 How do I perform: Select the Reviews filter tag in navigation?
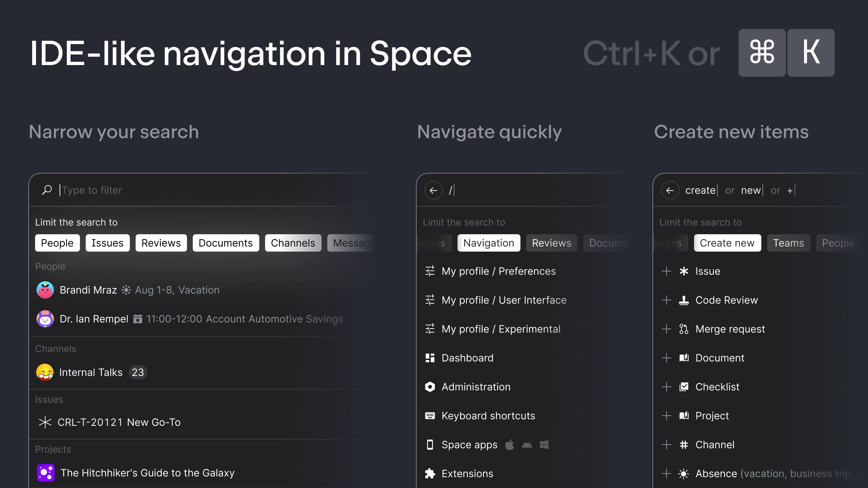pos(552,243)
